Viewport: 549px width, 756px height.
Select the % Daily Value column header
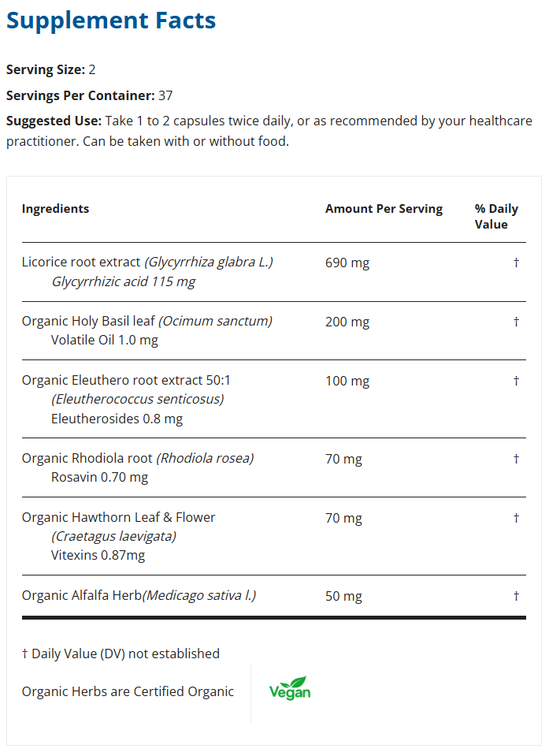coord(495,217)
